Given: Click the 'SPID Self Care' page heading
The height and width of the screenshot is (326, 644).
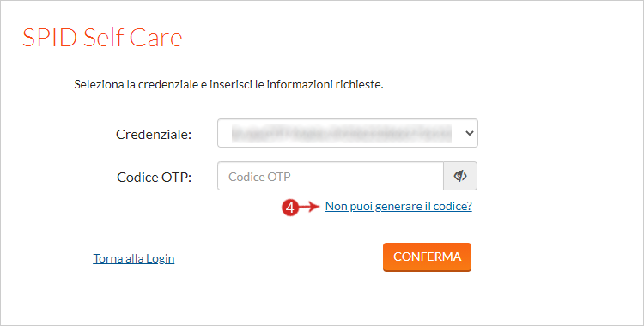Looking at the screenshot, I should pos(102,38).
